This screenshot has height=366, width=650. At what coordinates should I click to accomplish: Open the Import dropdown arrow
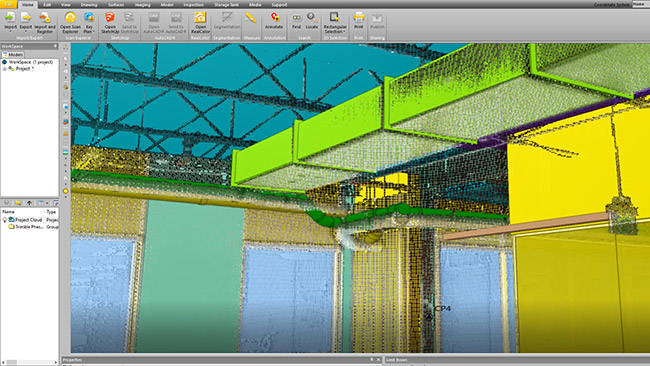coord(10,32)
